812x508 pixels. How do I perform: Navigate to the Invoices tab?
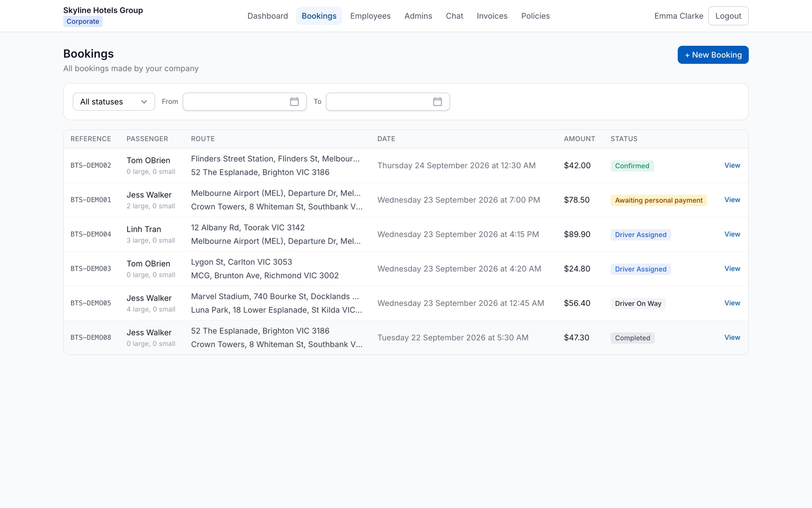[x=492, y=16]
